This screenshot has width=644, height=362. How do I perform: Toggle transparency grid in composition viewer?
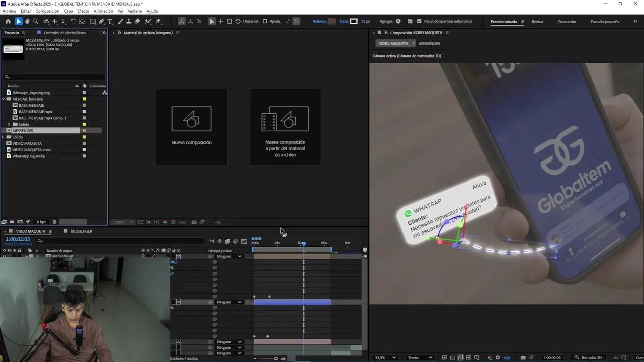(x=452, y=358)
